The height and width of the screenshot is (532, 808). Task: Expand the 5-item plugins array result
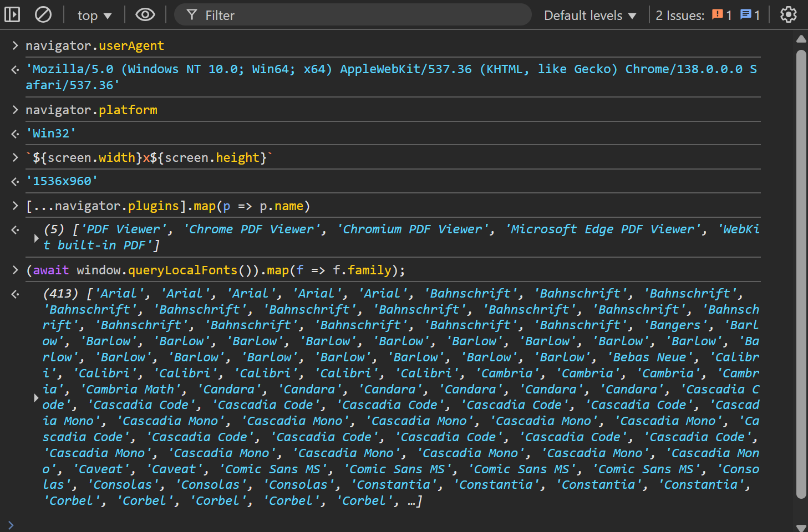(x=36, y=238)
